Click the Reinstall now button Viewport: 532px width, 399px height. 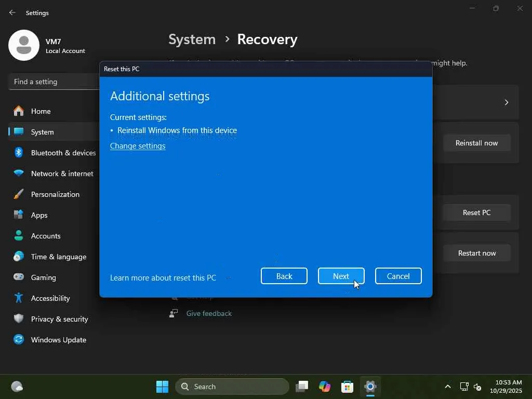point(477,143)
